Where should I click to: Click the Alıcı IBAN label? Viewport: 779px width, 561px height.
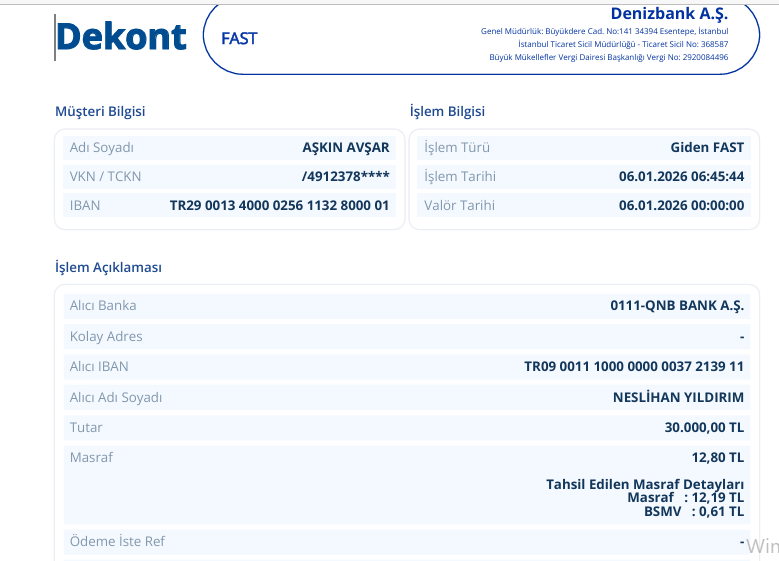pyautogui.click(x=99, y=366)
